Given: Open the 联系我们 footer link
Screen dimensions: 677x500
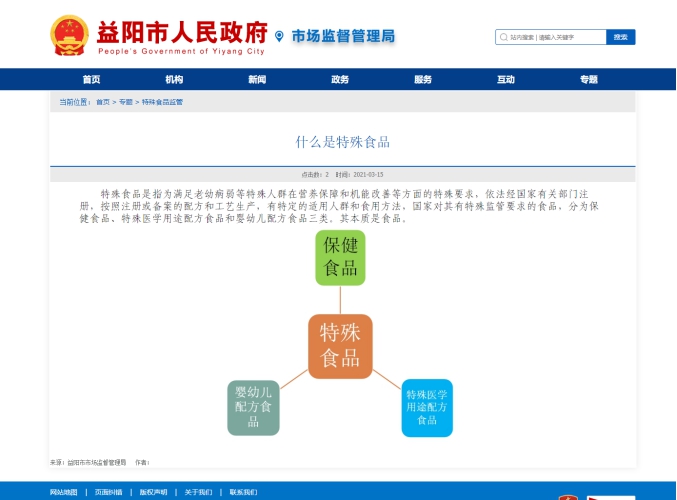Looking at the screenshot, I should 243,492.
